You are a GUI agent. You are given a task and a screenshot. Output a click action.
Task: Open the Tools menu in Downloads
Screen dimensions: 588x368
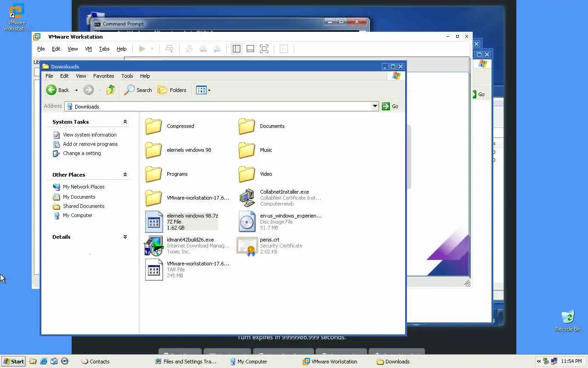pos(127,76)
